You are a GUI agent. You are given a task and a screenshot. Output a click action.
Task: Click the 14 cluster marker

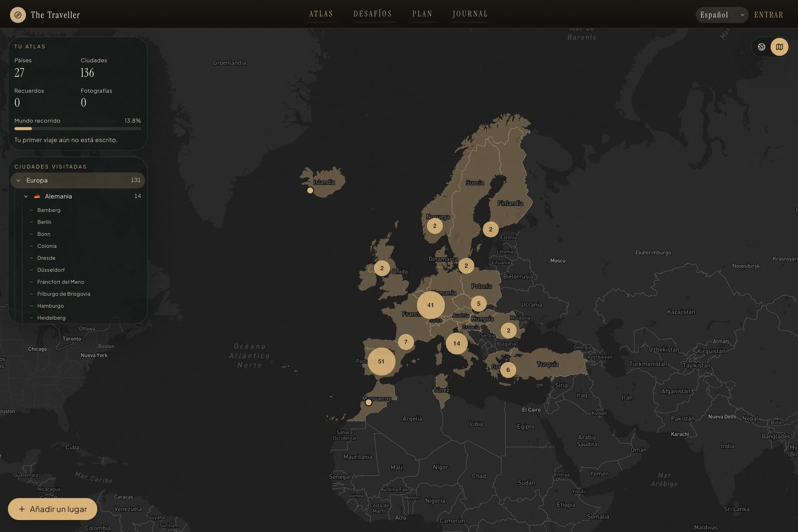[x=456, y=344]
